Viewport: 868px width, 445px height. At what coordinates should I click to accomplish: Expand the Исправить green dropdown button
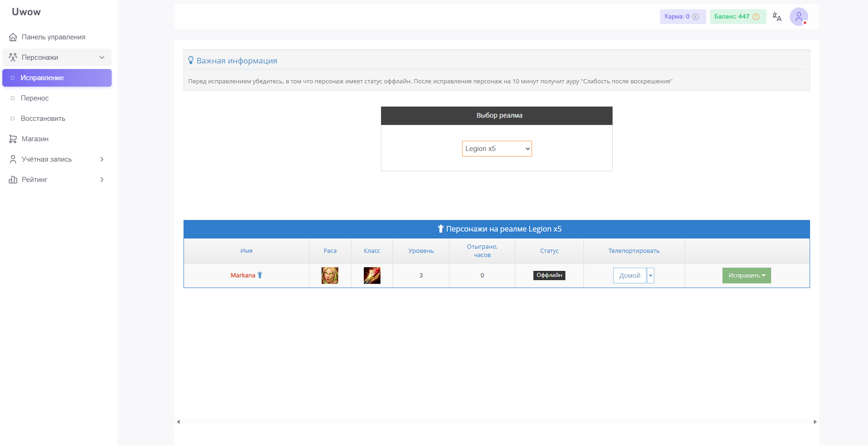(747, 276)
